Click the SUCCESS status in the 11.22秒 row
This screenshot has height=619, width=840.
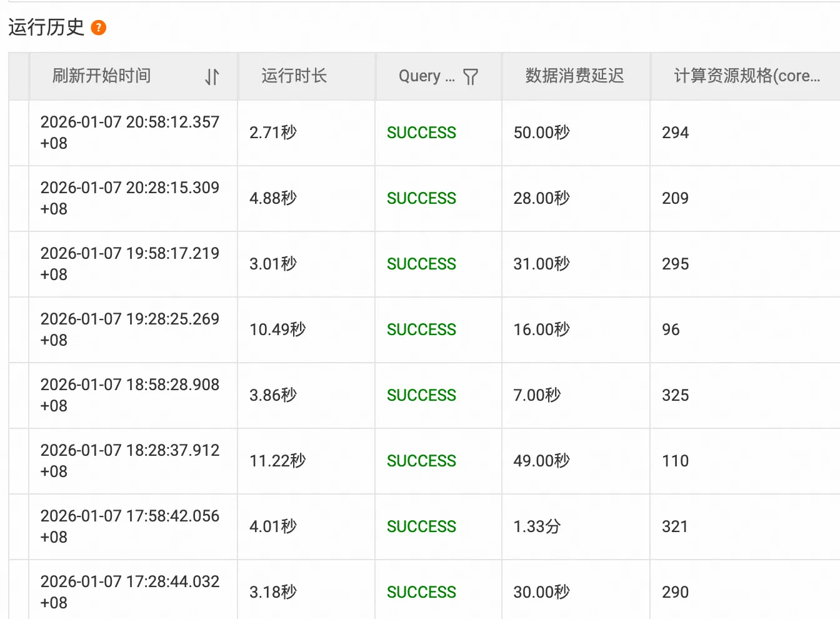click(x=421, y=461)
